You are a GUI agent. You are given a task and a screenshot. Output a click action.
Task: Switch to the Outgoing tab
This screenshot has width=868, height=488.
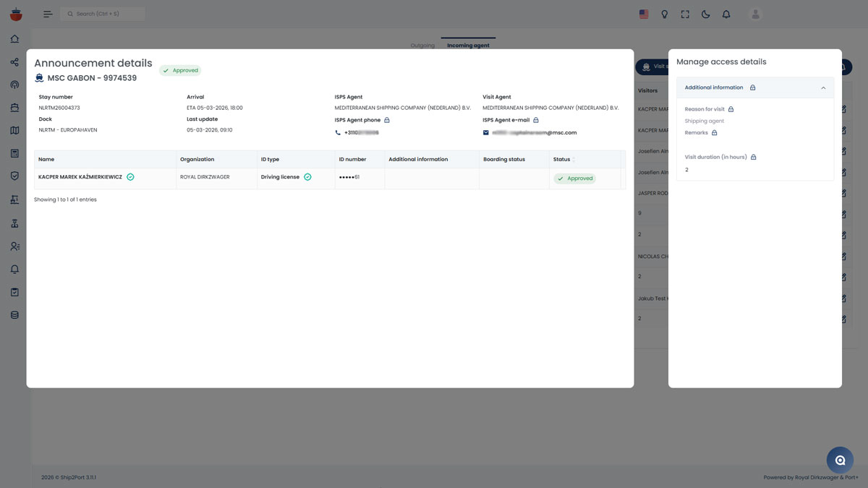pos(422,46)
